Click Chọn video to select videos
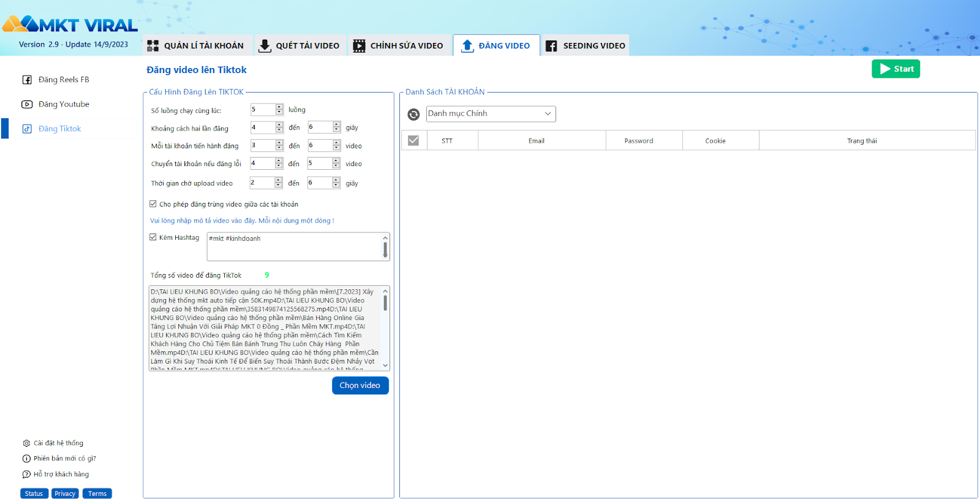Image resolution: width=980 pixels, height=499 pixels. click(x=360, y=386)
